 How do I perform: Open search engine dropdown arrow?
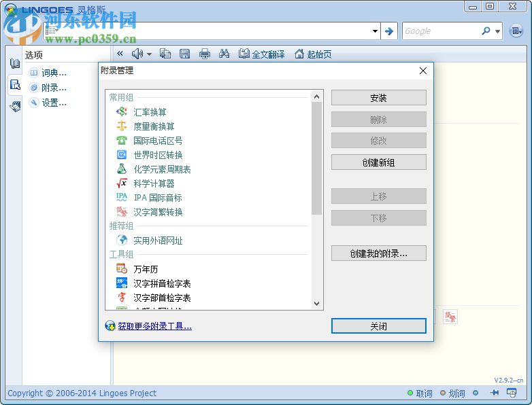click(x=497, y=31)
